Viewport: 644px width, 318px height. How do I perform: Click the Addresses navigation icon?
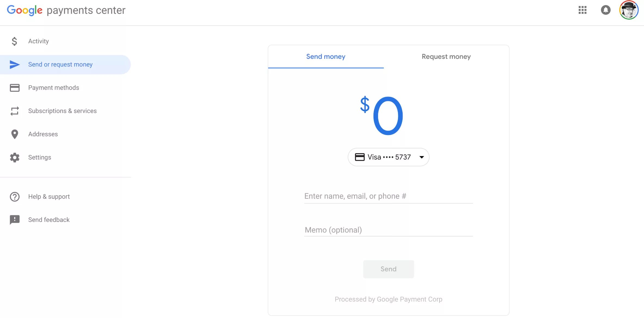point(14,134)
